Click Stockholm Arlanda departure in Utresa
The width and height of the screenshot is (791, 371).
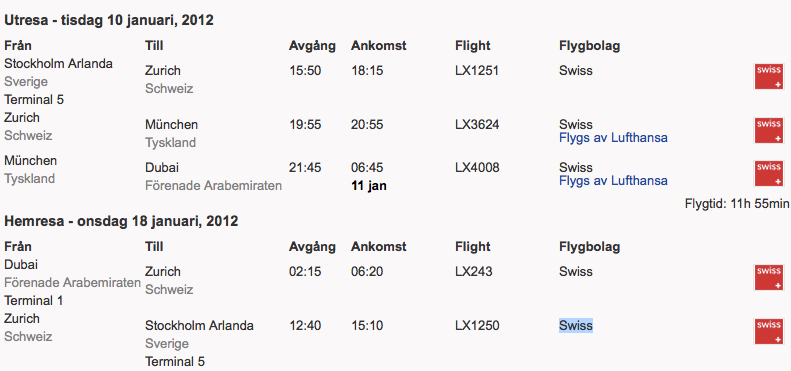click(x=59, y=64)
